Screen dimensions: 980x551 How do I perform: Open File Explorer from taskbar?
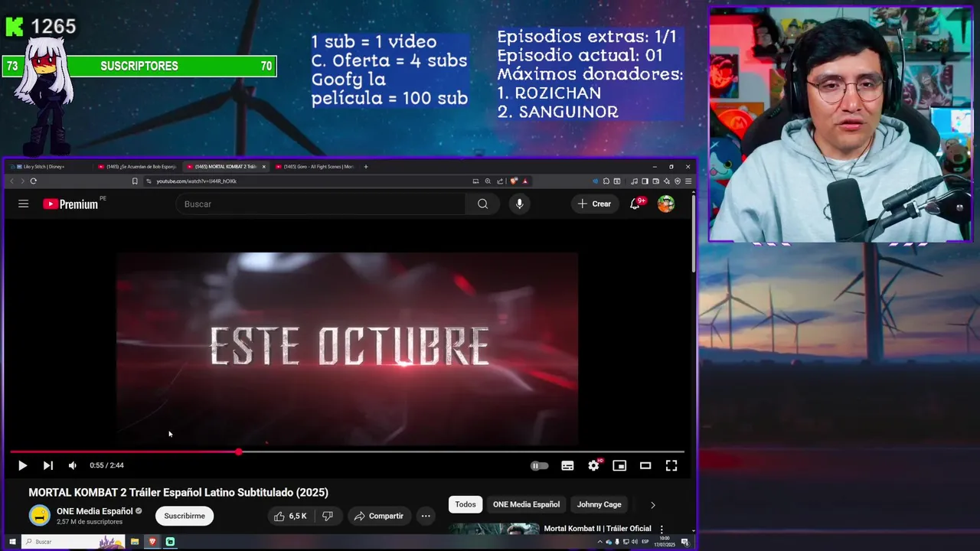pyautogui.click(x=135, y=542)
